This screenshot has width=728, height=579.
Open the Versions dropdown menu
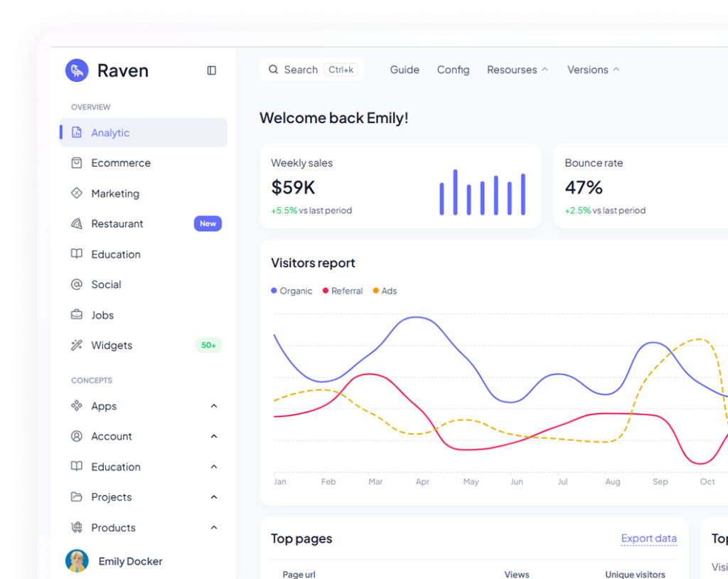tap(593, 70)
